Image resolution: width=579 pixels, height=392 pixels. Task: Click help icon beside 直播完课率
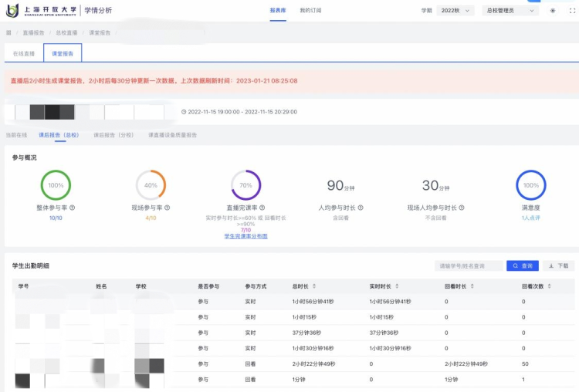pyautogui.click(x=262, y=208)
